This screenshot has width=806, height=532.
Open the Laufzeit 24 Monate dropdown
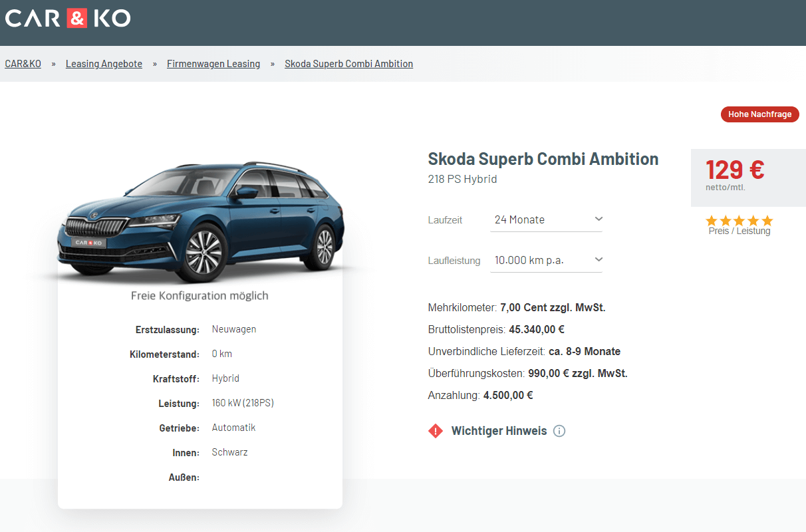tap(546, 219)
